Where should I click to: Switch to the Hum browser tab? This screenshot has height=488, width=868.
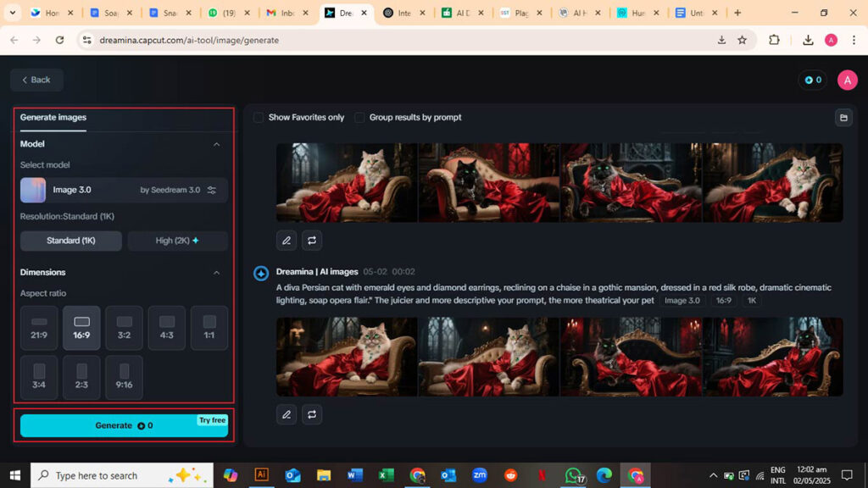click(637, 13)
